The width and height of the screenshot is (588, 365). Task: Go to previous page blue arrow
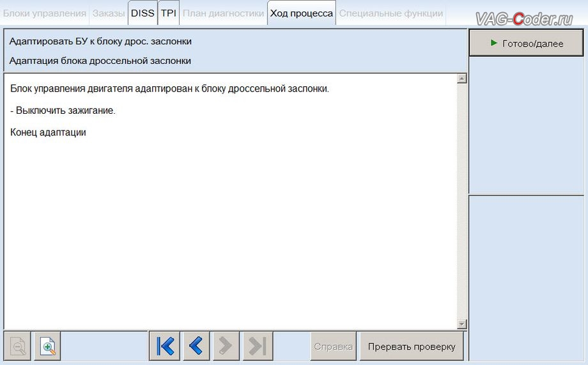coord(196,346)
